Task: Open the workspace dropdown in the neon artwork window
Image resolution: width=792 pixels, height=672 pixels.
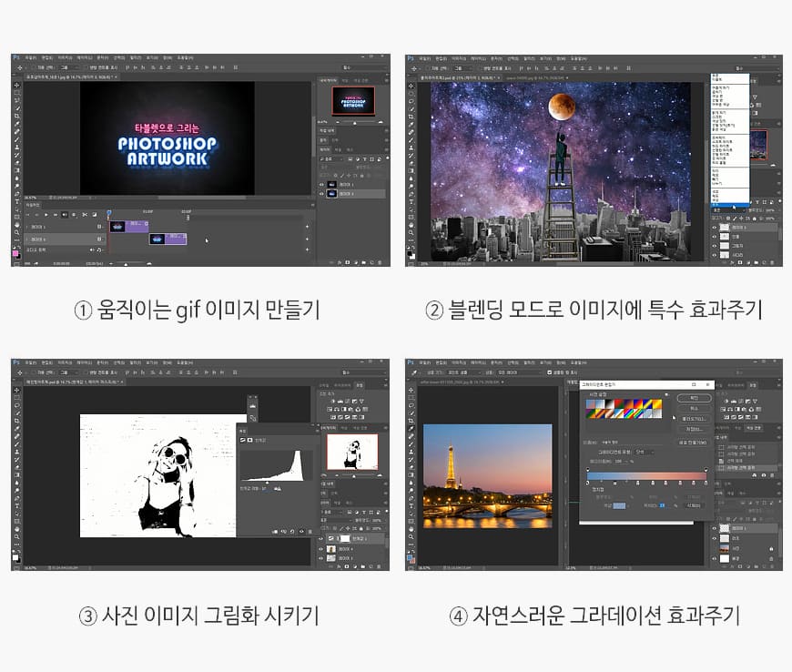Action: coord(363,67)
